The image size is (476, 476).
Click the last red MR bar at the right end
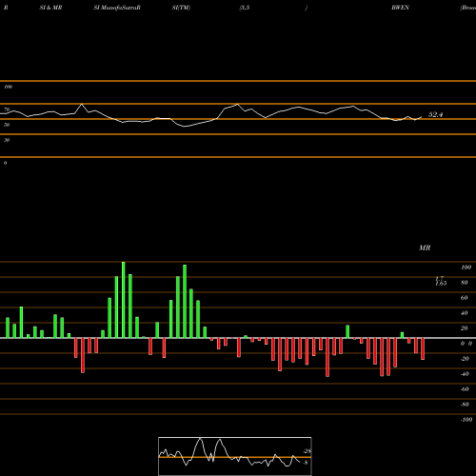[423, 348]
